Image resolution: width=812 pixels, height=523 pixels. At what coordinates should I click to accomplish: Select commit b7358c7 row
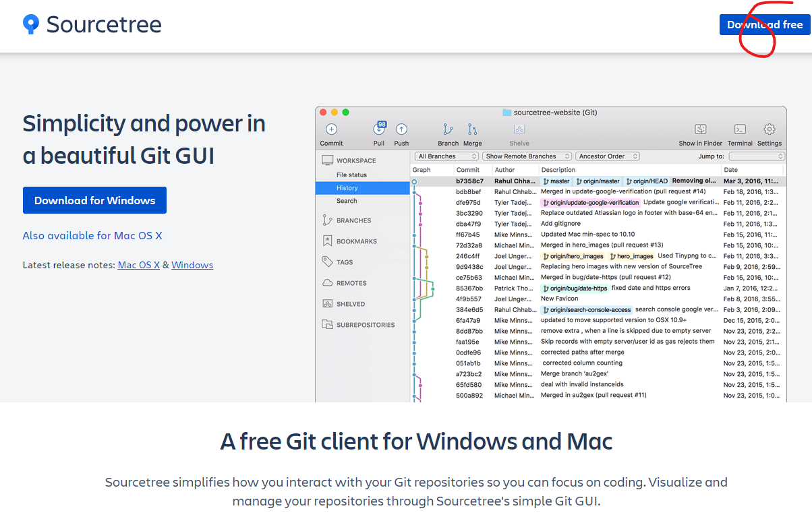(598, 181)
